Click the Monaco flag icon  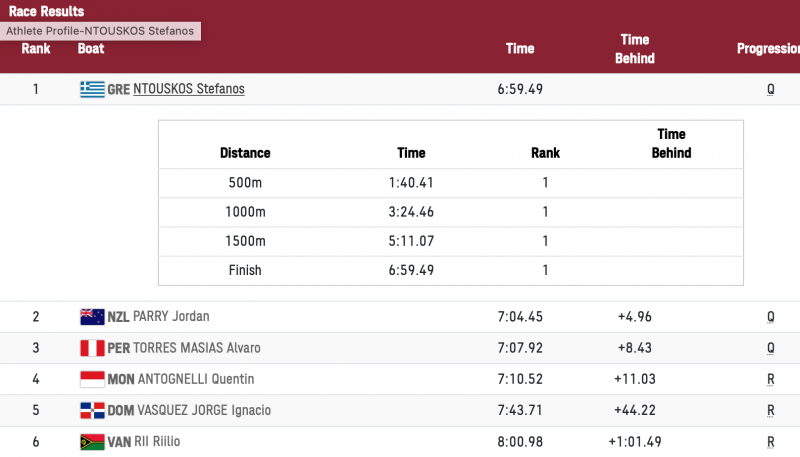92,379
